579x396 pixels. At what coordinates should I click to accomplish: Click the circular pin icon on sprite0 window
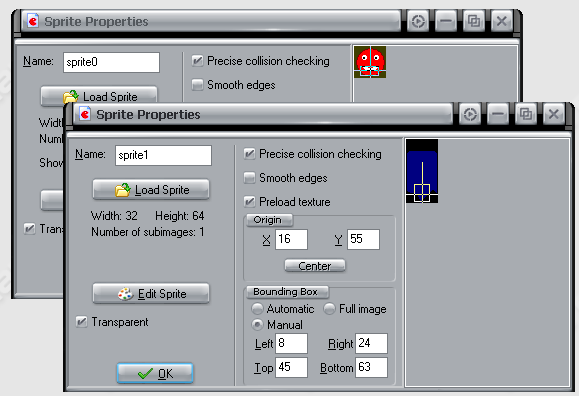[418, 21]
